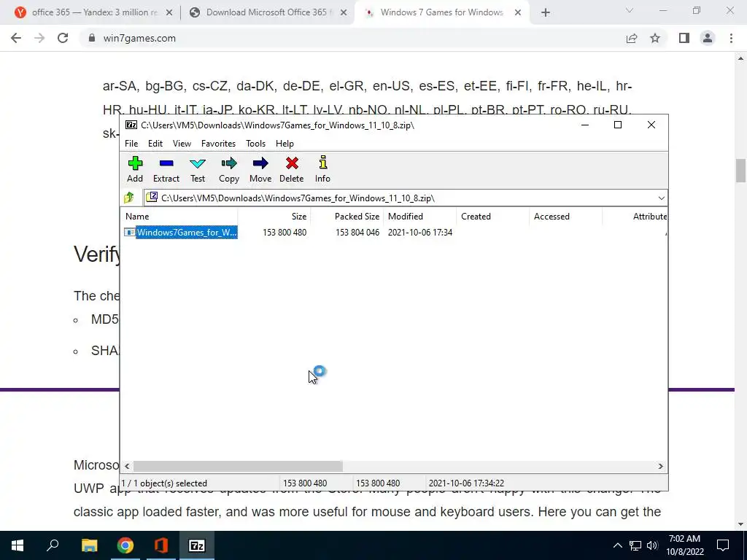Run the Test archive tool
Viewport: 747px width, 560px height.
(198, 169)
